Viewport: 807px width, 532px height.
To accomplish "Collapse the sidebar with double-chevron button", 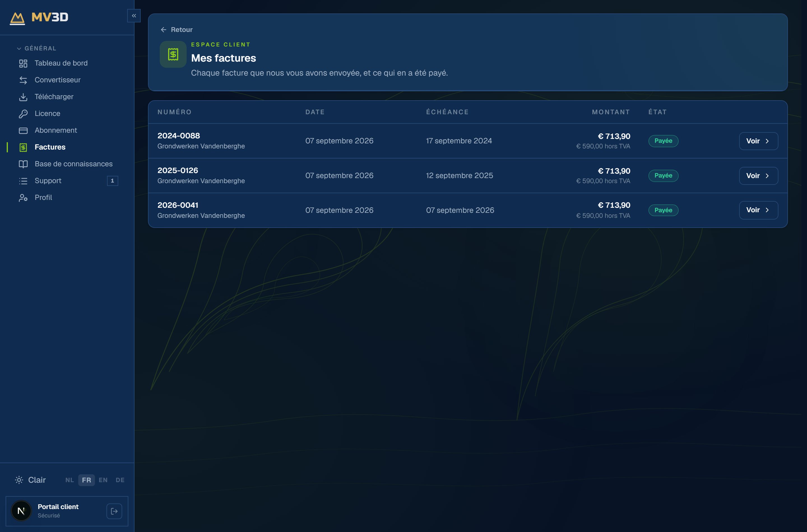I will (134, 16).
